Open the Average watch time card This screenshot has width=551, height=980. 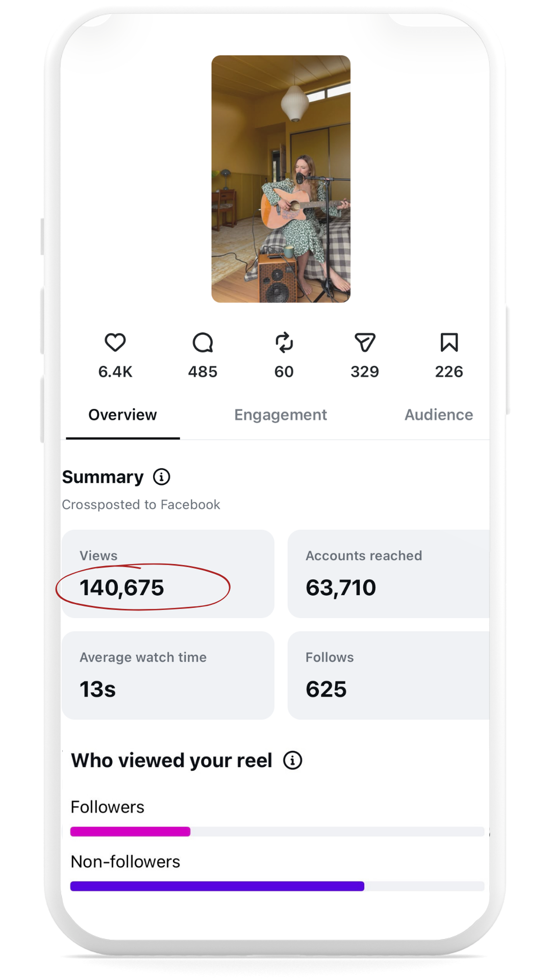168,675
